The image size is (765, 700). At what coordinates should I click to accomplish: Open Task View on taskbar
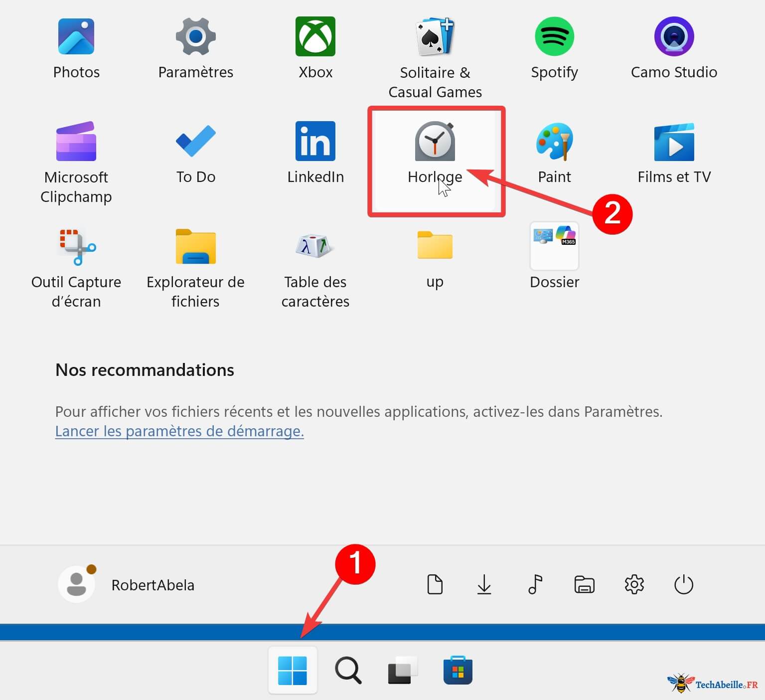pos(403,670)
